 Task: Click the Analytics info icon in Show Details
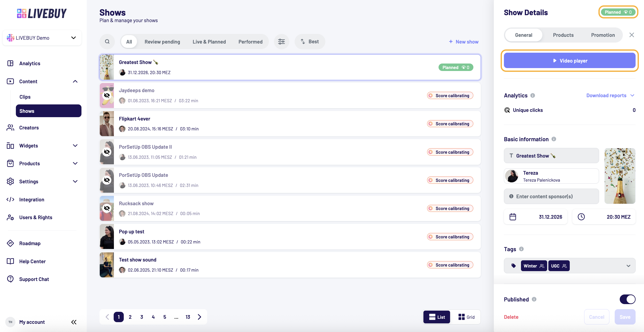pos(533,96)
